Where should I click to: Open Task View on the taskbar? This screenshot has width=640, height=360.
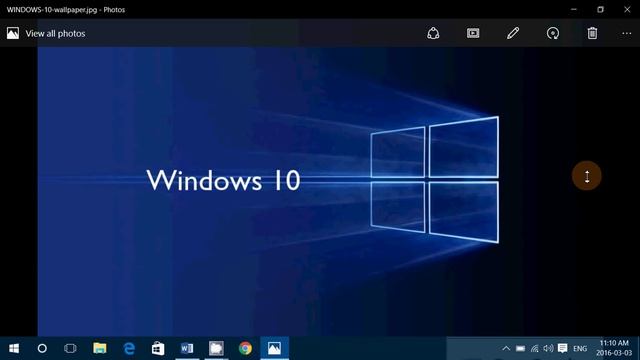(x=70, y=348)
